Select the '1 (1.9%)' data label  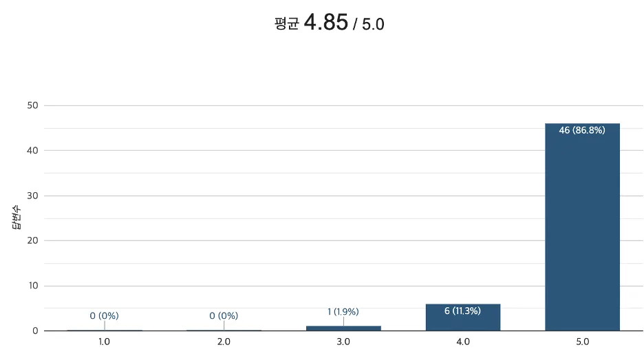click(x=343, y=312)
